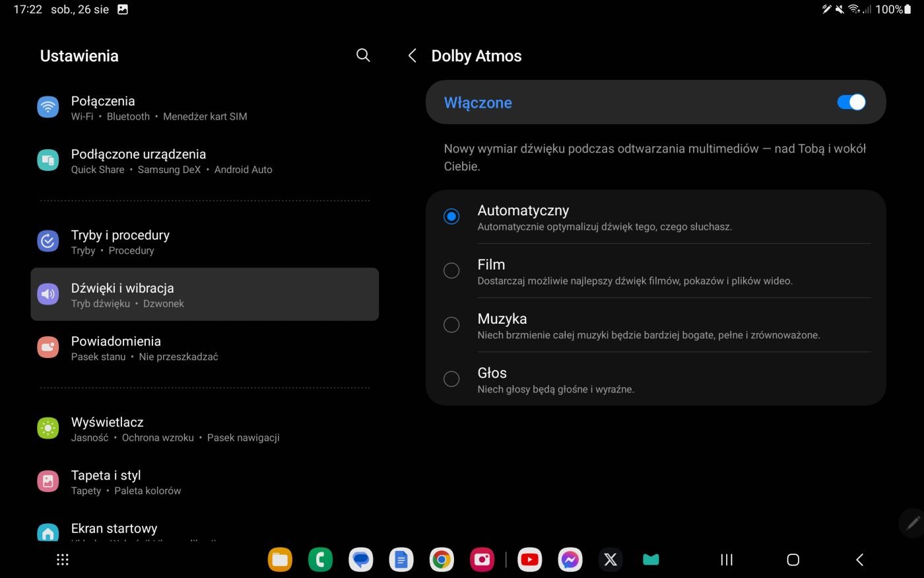Tap the Home navigation button
This screenshot has width=924, height=578.
(793, 560)
